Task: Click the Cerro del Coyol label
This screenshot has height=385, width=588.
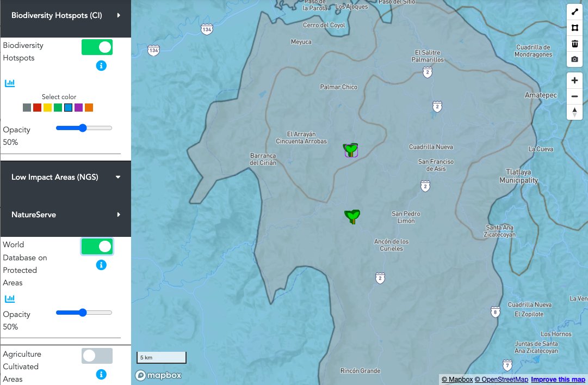Action: (x=324, y=25)
